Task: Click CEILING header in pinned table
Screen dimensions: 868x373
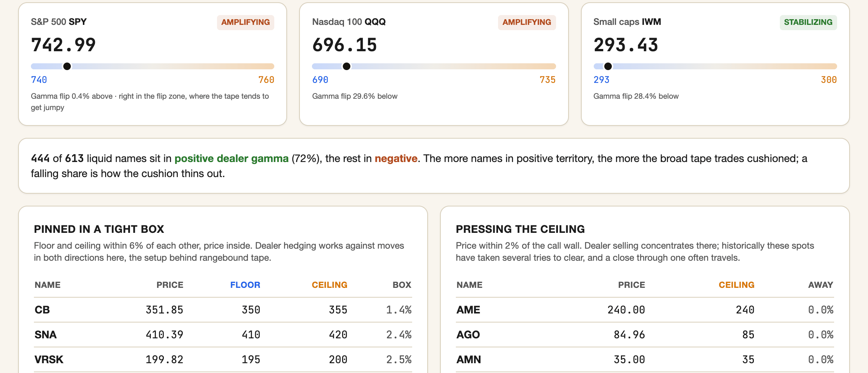Action: [330, 285]
